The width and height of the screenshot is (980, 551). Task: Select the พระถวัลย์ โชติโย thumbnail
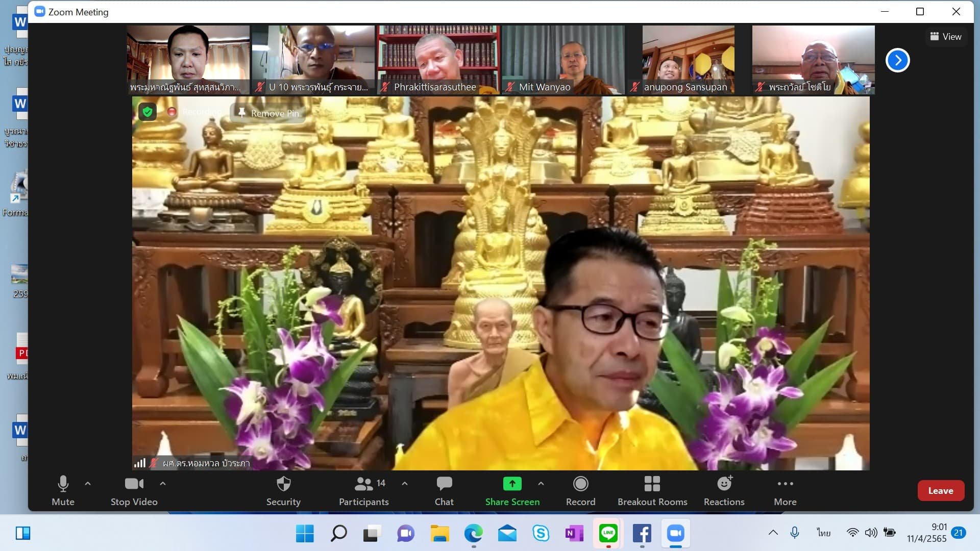(813, 60)
